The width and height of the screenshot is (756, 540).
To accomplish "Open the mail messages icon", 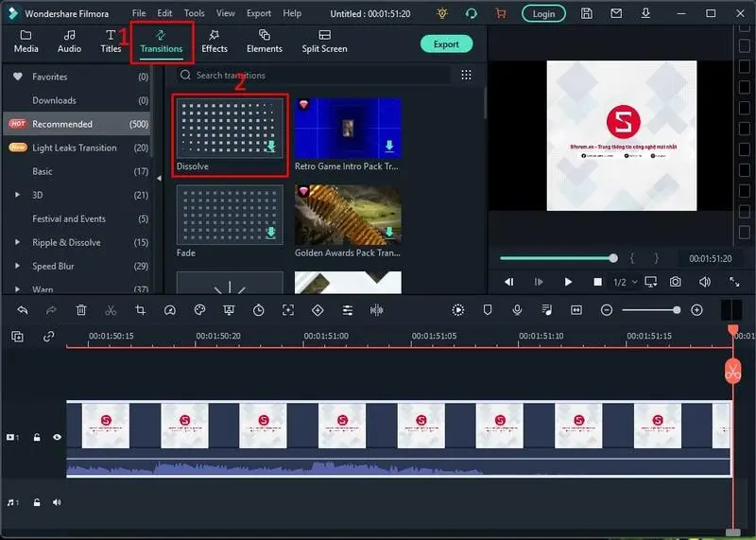I will 616,13.
